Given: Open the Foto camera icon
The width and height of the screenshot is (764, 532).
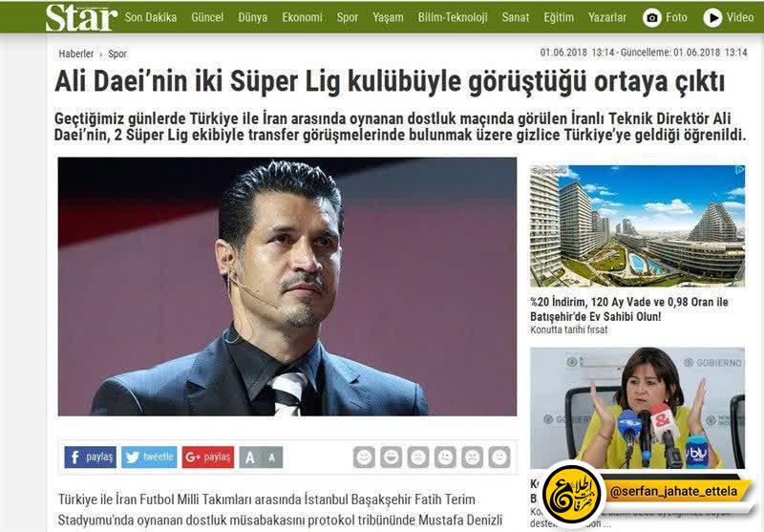Looking at the screenshot, I should (x=652, y=18).
